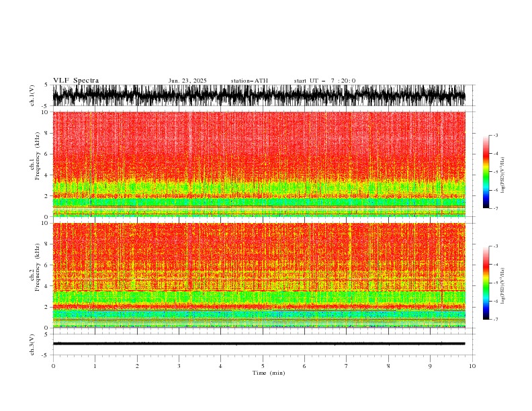The width and height of the screenshot is (532, 411).
Task: Click the ch.2 frequency tick "6"
Action: [47, 265]
